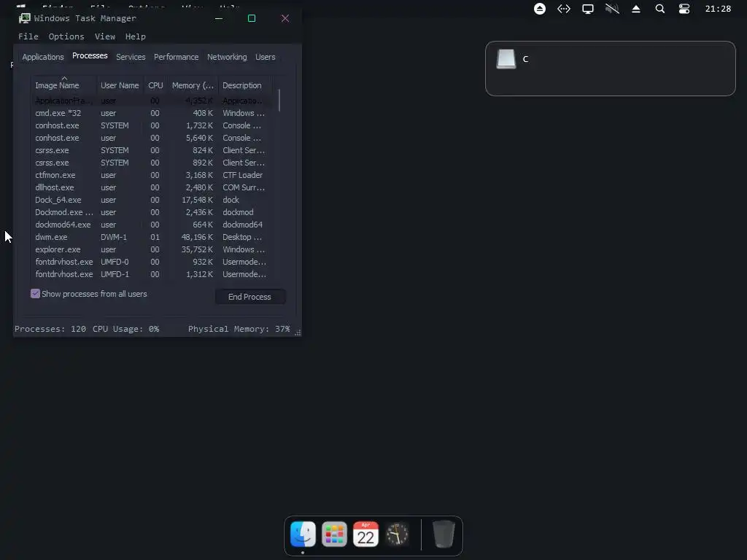Screen dimensions: 747x560
Task: Click the 48,196 K memory value
Action: point(197,237)
